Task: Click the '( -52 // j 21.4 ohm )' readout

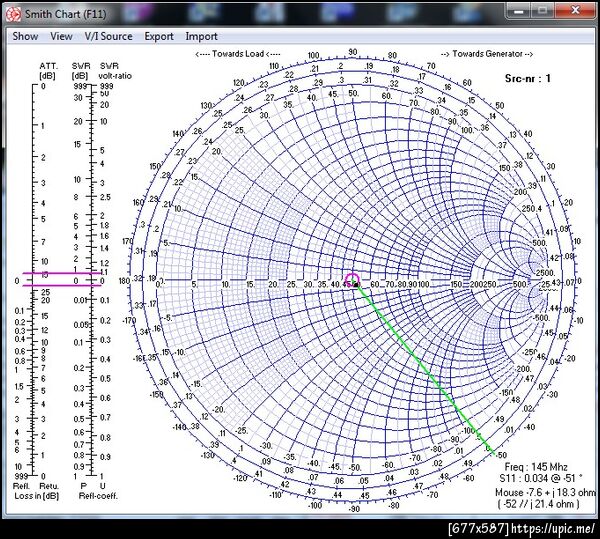Action: 539,504
